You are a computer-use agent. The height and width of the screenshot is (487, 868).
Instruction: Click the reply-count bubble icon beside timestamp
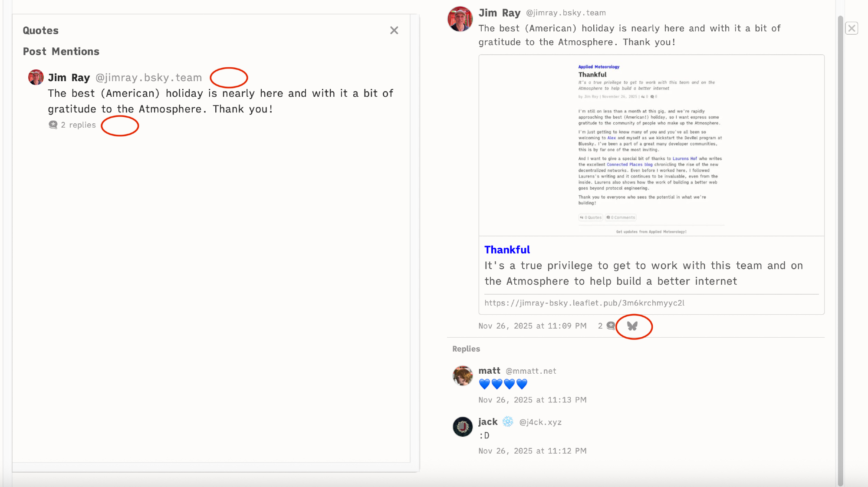pyautogui.click(x=611, y=326)
